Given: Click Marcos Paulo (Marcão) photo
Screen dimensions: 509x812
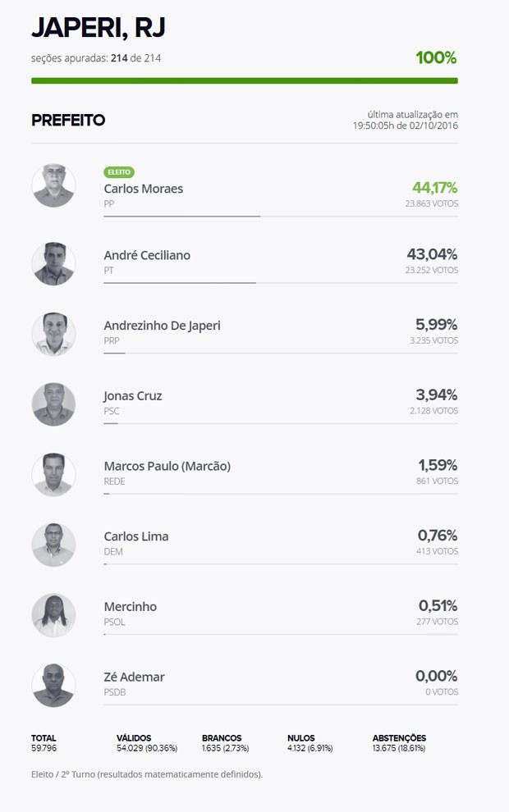Looking at the screenshot, I should click(x=53, y=475).
